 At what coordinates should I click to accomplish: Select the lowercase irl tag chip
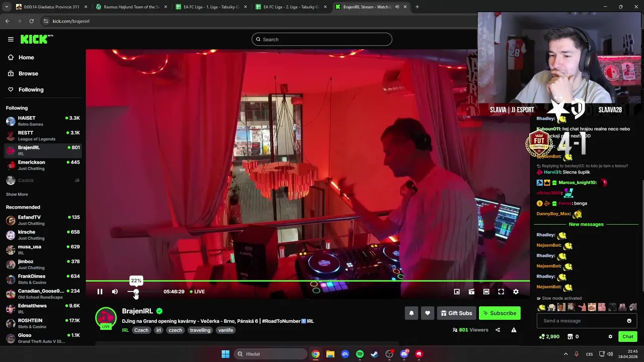pos(158,330)
